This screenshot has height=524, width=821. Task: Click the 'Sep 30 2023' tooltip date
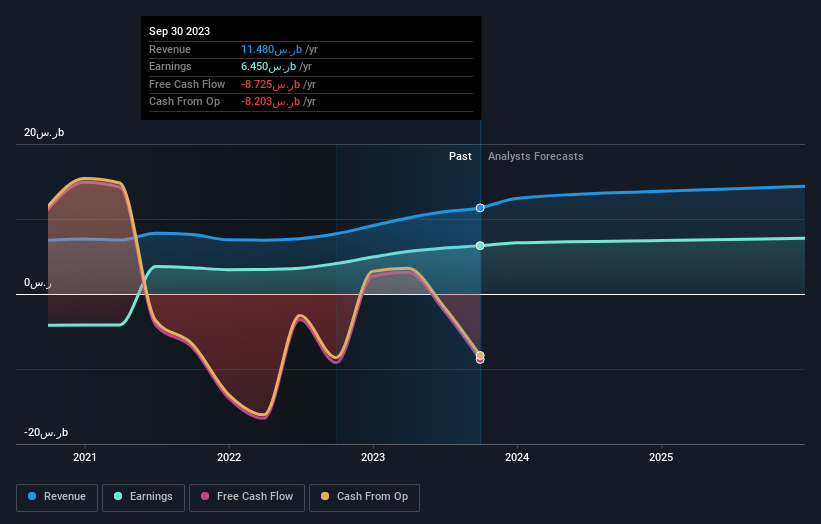click(x=180, y=31)
